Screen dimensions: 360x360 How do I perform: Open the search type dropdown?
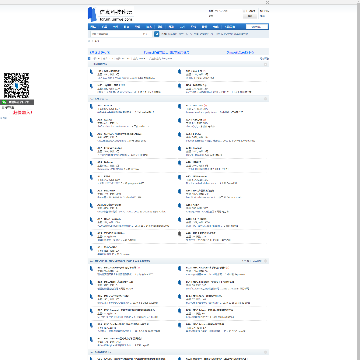pos(145,34)
